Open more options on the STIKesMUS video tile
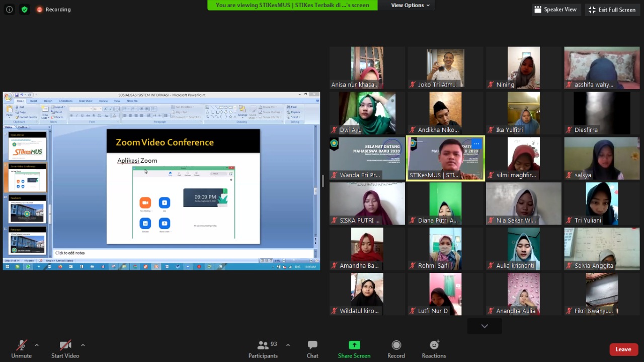This screenshot has width=644, height=362. pyautogui.click(x=476, y=144)
